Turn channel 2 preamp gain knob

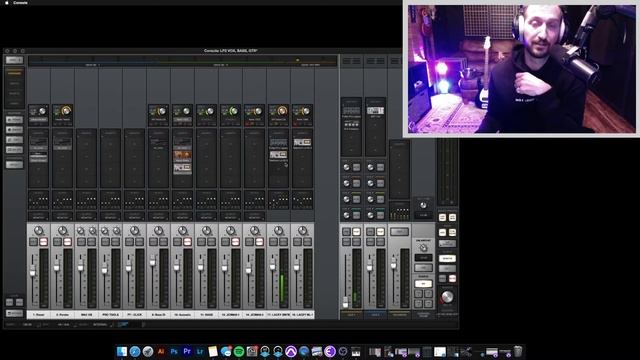[66, 111]
